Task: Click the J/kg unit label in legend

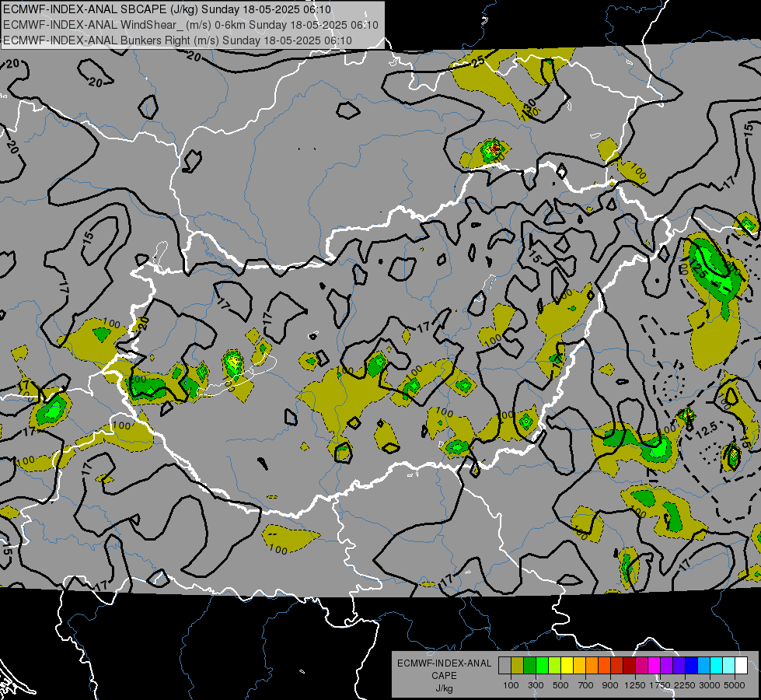Action: tap(444, 688)
